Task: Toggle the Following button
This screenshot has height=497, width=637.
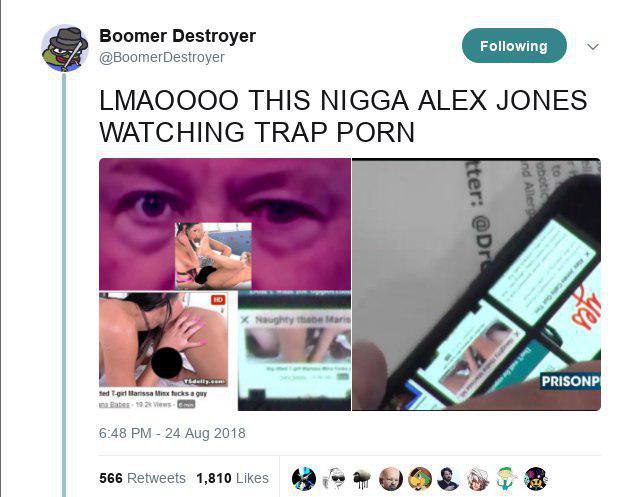Action: (x=514, y=46)
